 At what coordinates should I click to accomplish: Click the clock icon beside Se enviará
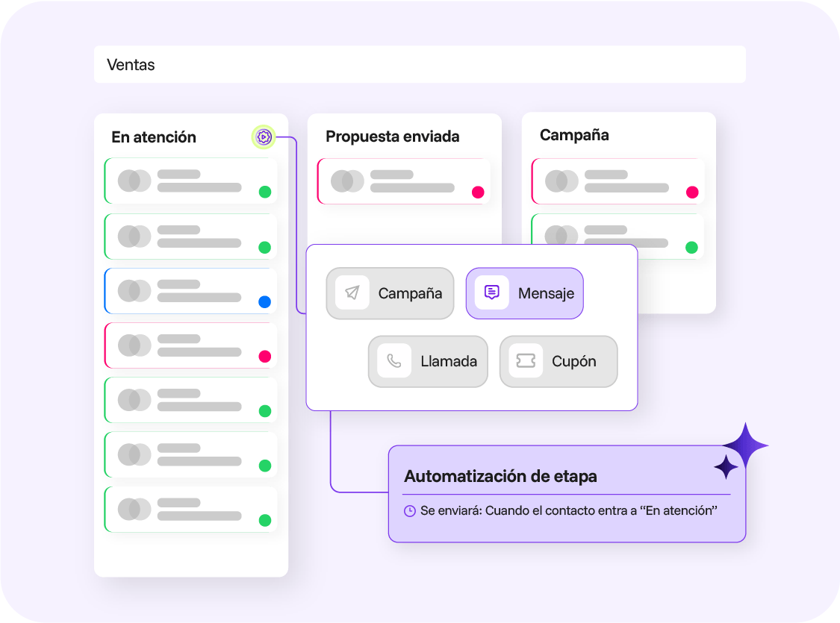[409, 511]
